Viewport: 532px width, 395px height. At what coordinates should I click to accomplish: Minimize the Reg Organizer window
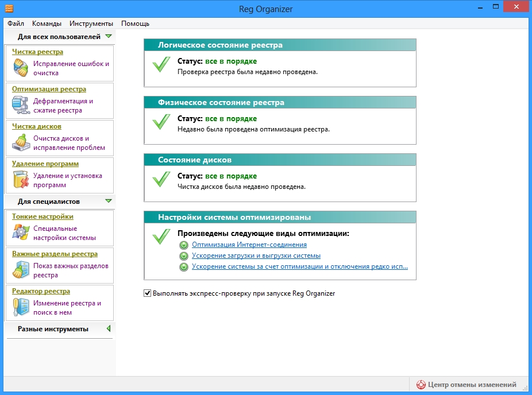[x=480, y=7]
